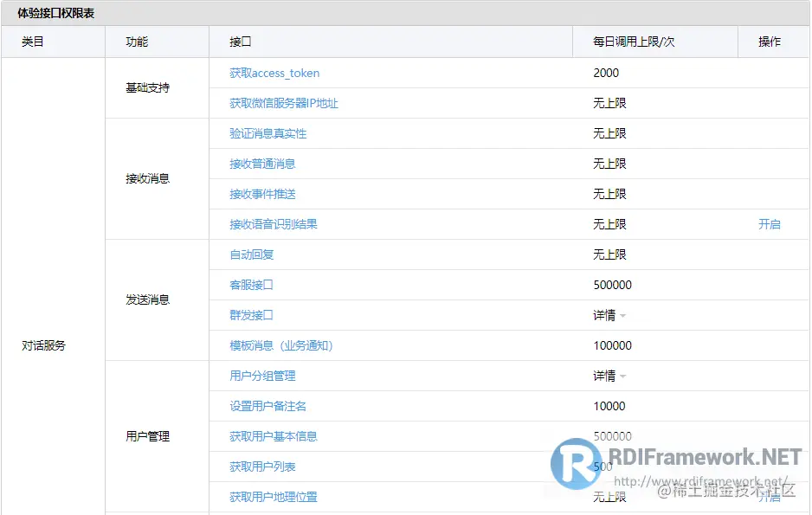
Task: Click the 用户分组管理 link
Action: 262,376
